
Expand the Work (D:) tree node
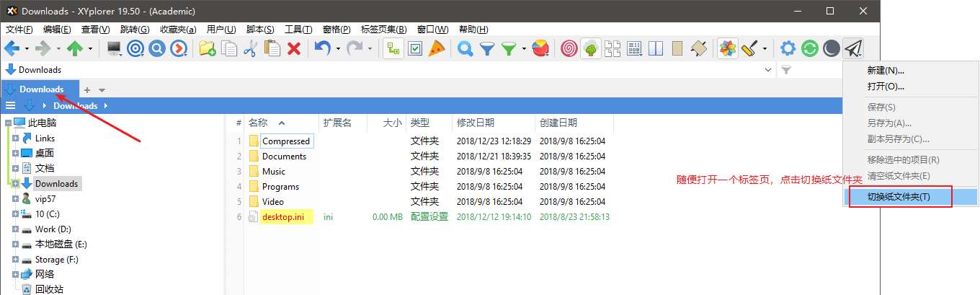tap(15, 229)
